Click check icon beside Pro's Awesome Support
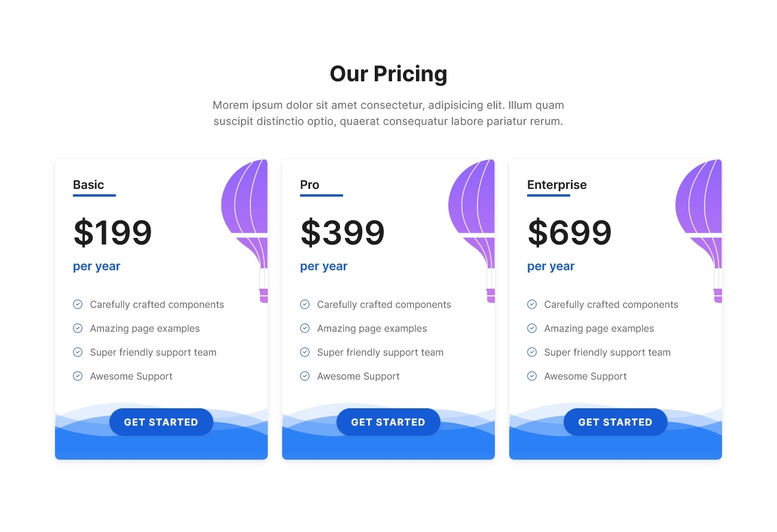The image size is (777, 532). tap(305, 376)
